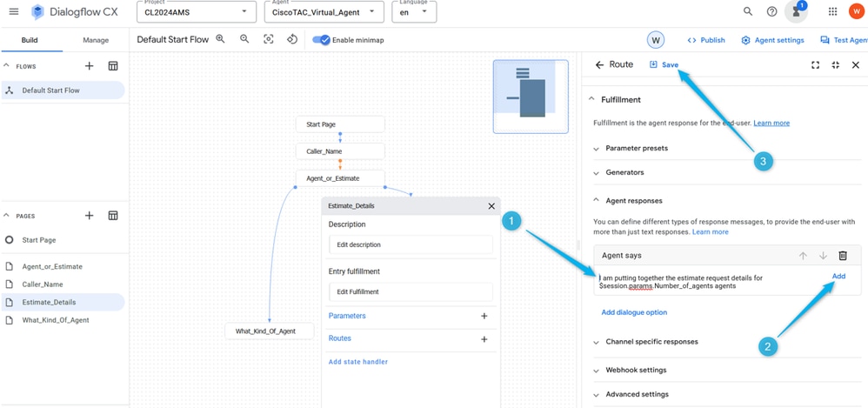Open Learn more link under Agent responses
868x408 pixels.
711,232
